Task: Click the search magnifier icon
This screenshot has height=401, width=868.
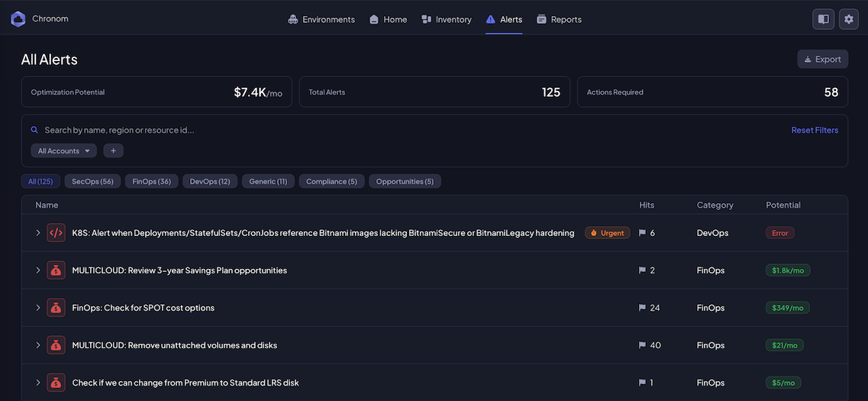Action: coord(34,130)
